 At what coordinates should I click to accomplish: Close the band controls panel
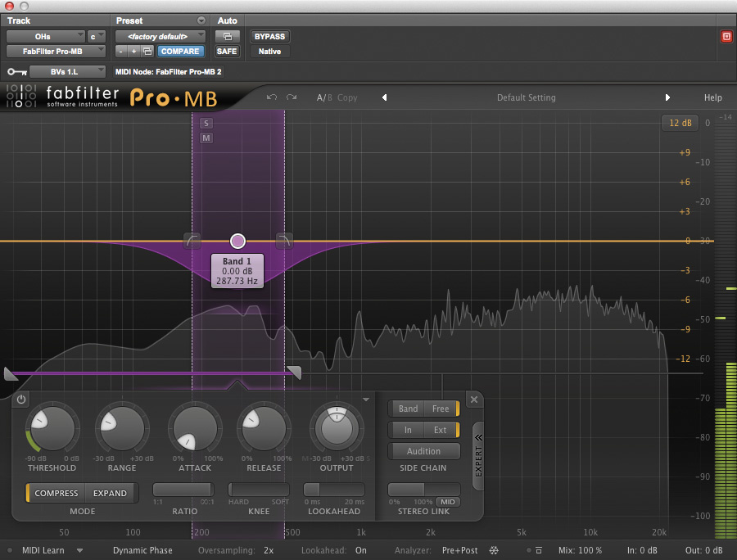tap(474, 400)
